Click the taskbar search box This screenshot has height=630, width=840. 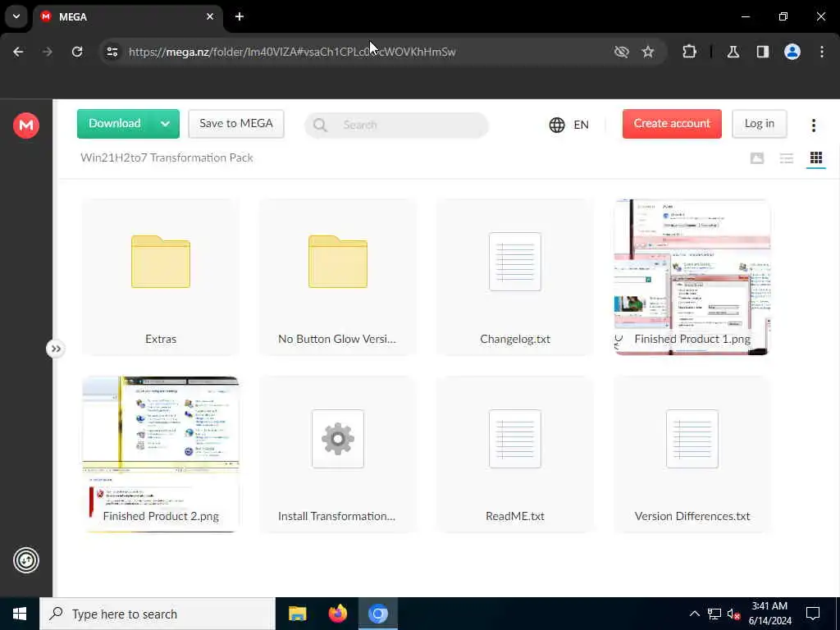tap(157, 614)
